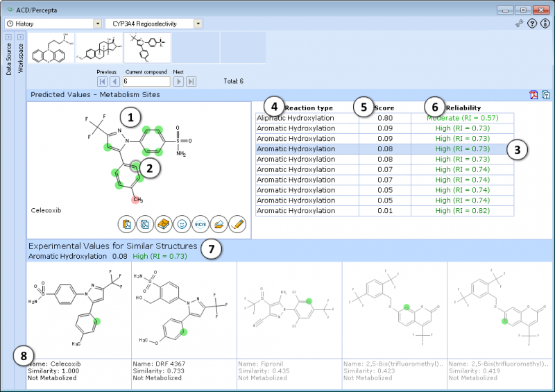Click the pencil edit structure icon

coord(237,223)
